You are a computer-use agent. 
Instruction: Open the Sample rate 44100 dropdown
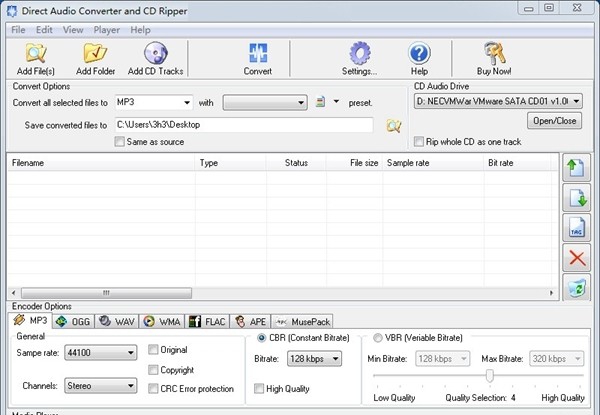click(x=101, y=352)
